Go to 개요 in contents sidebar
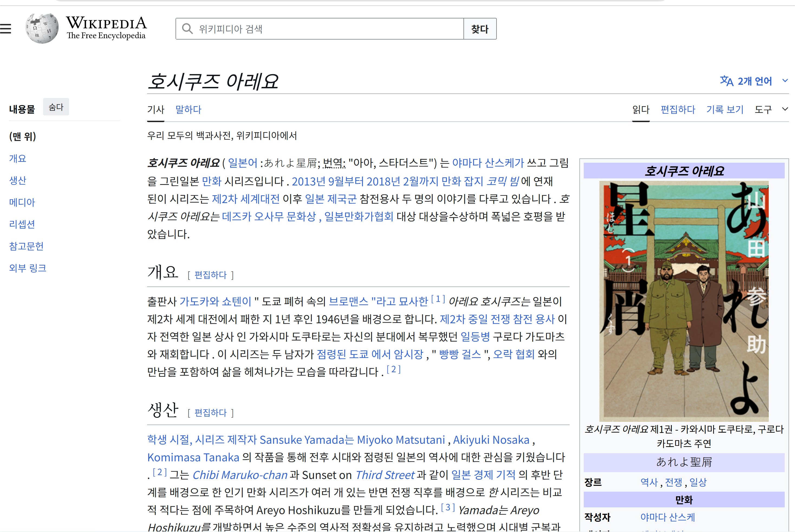 tap(18, 158)
